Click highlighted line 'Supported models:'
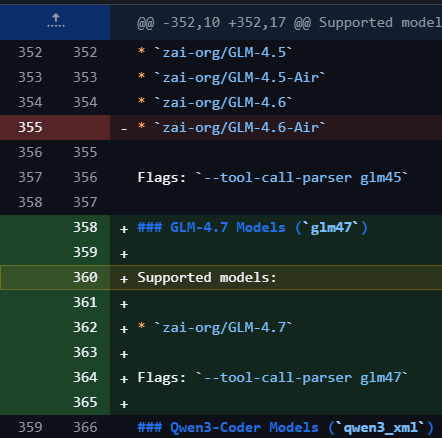 click(207, 277)
